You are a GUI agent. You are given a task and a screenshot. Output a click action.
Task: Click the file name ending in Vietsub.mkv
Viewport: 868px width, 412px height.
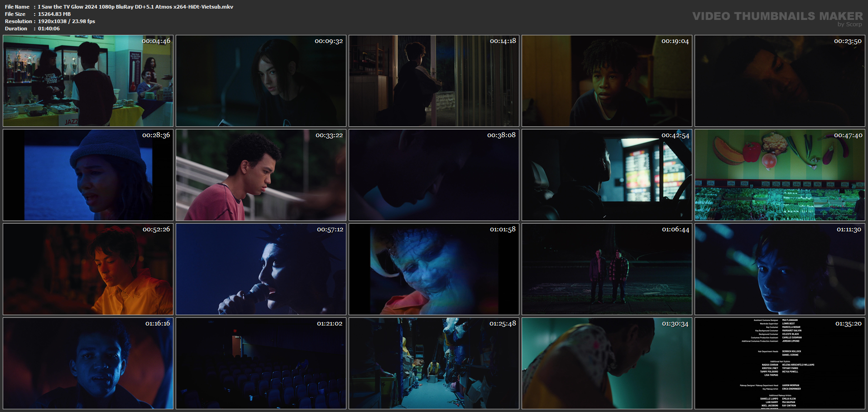[135, 7]
